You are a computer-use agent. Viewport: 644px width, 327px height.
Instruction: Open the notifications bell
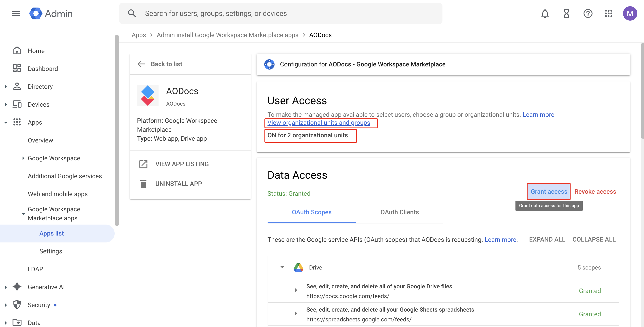(x=545, y=13)
